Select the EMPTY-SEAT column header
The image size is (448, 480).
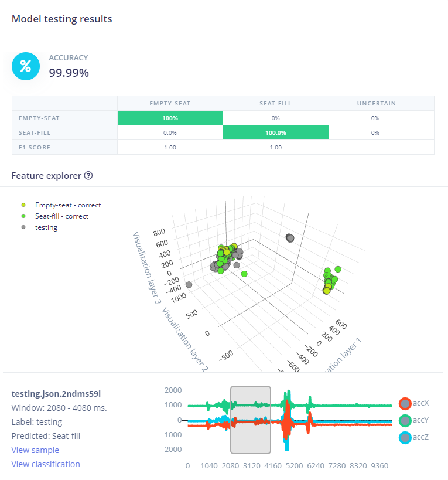click(170, 103)
